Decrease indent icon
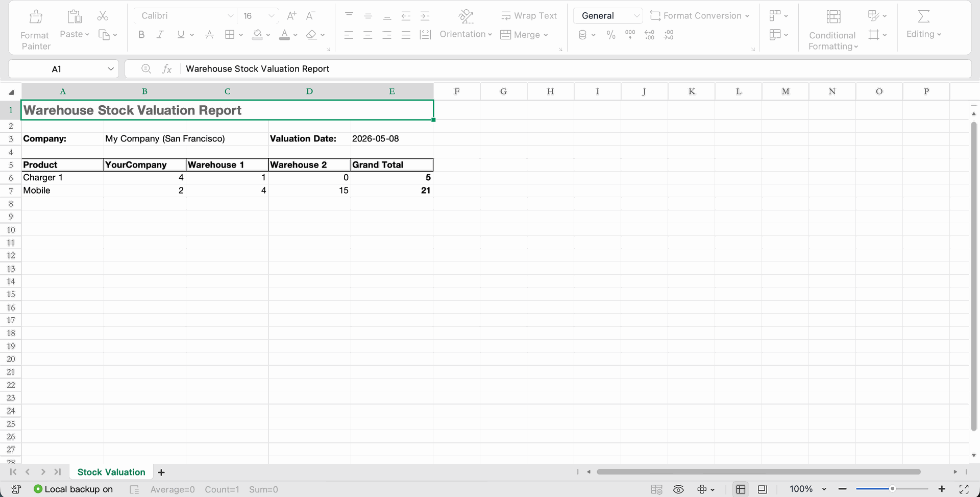 click(x=406, y=16)
